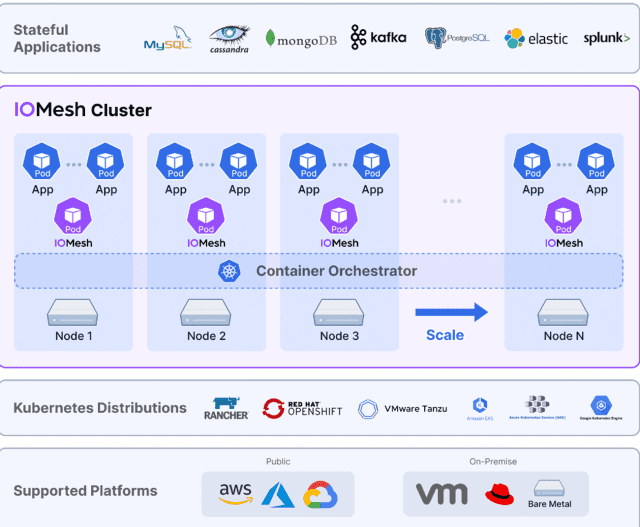Click the Amazon EKS icon
Image resolution: width=640 pixels, height=527 pixels.
click(x=480, y=405)
